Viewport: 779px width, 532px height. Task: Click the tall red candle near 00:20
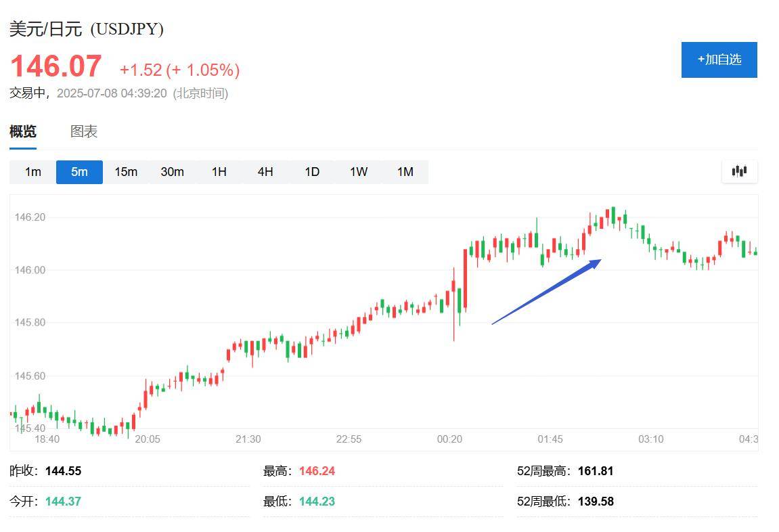point(466,279)
